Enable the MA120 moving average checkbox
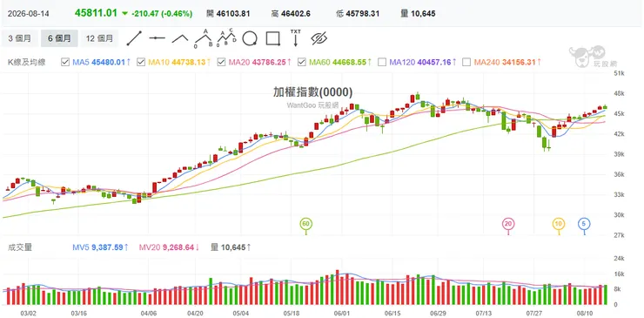 tap(381, 62)
